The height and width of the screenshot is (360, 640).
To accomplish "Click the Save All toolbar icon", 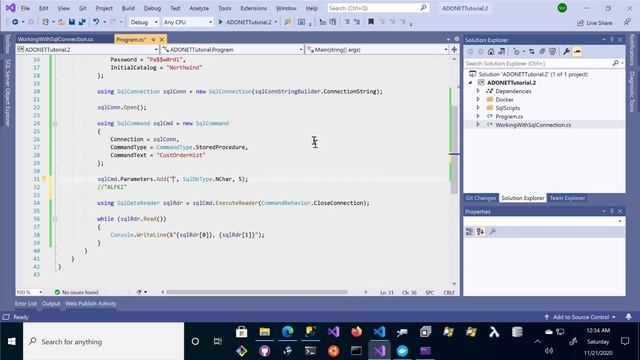I will (82, 22).
